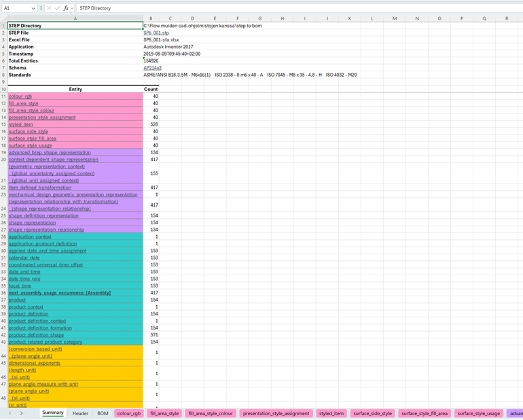Image resolution: width=523 pixels, height=420 pixels.
Task: Select the row 10 header
Action: (3, 89)
